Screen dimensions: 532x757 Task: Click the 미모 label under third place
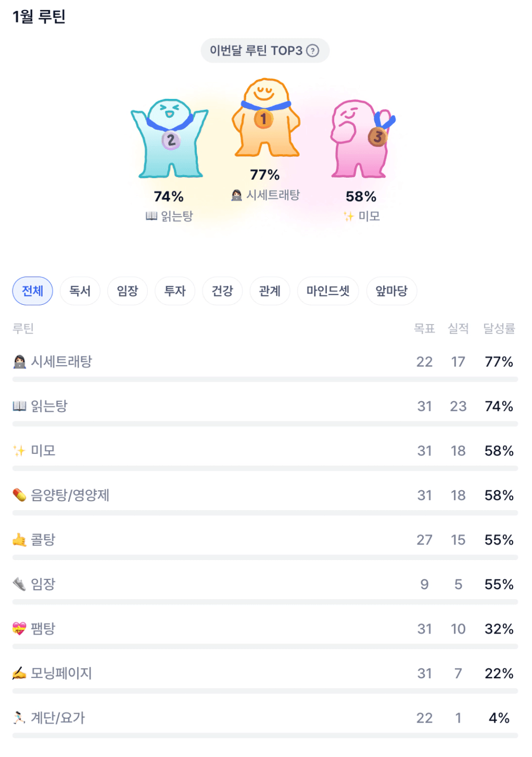click(x=369, y=216)
